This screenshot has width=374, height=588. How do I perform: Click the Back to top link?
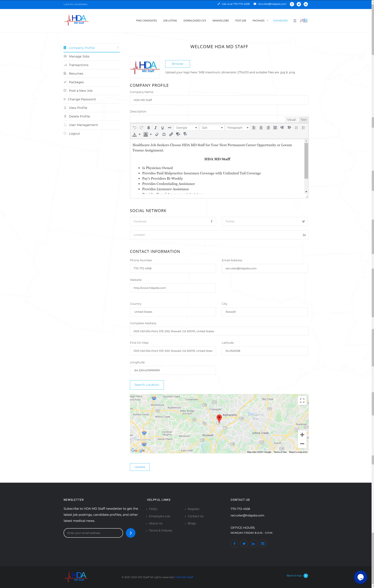tap(297, 576)
